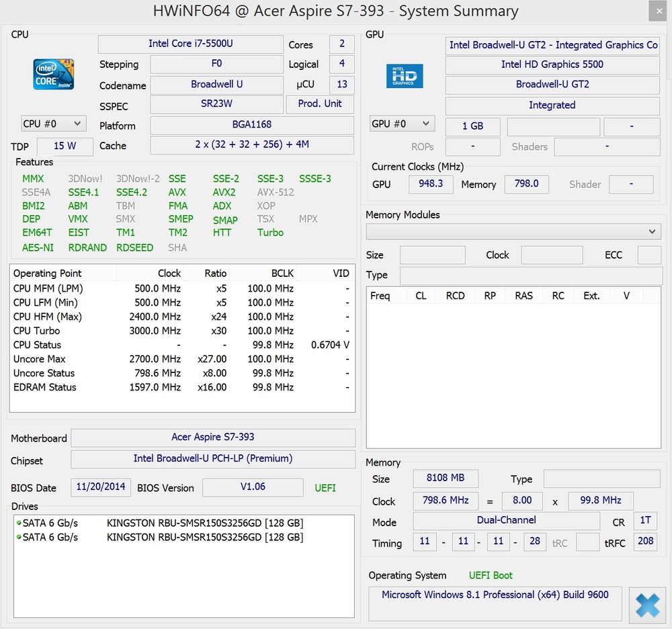Click the Ratio column header

[207, 274]
